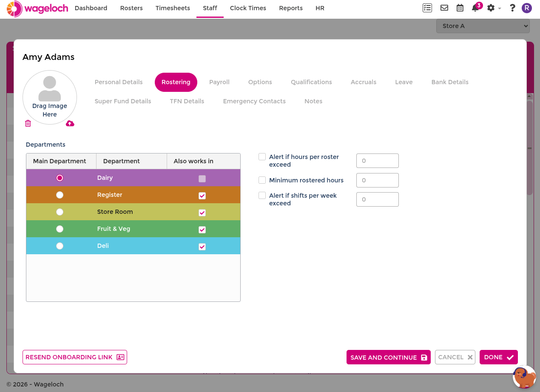Open Staff in top navigation
This screenshot has height=392, width=540.
[210, 8]
